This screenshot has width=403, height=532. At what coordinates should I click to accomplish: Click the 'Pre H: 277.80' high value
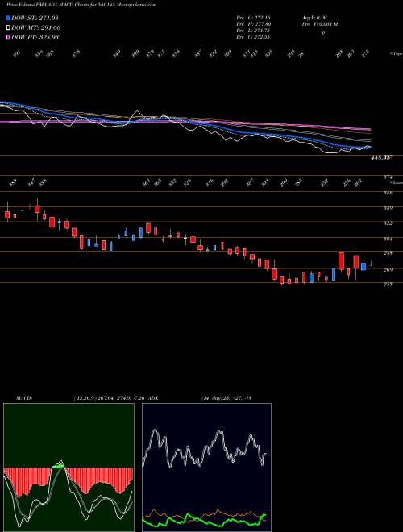point(253,23)
